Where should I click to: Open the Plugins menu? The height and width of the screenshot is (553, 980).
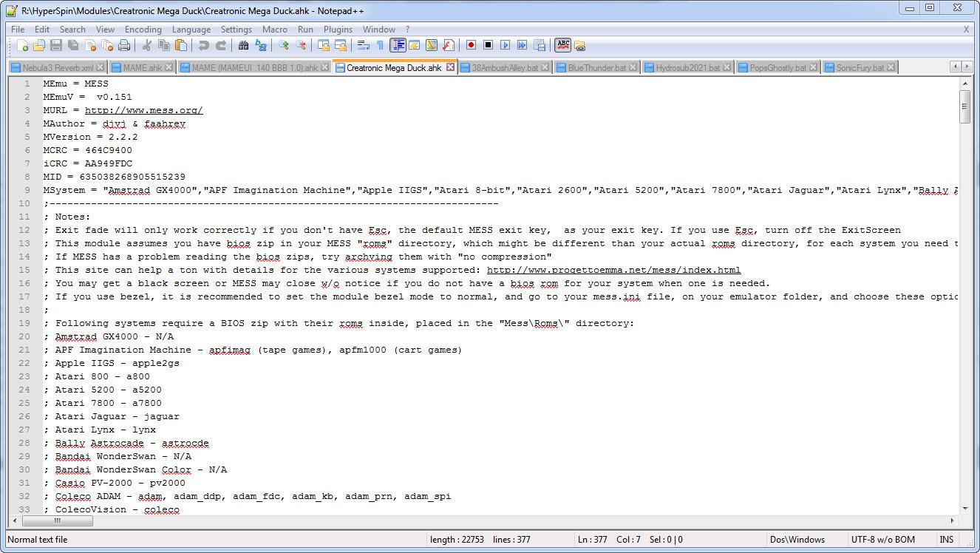[x=338, y=30]
